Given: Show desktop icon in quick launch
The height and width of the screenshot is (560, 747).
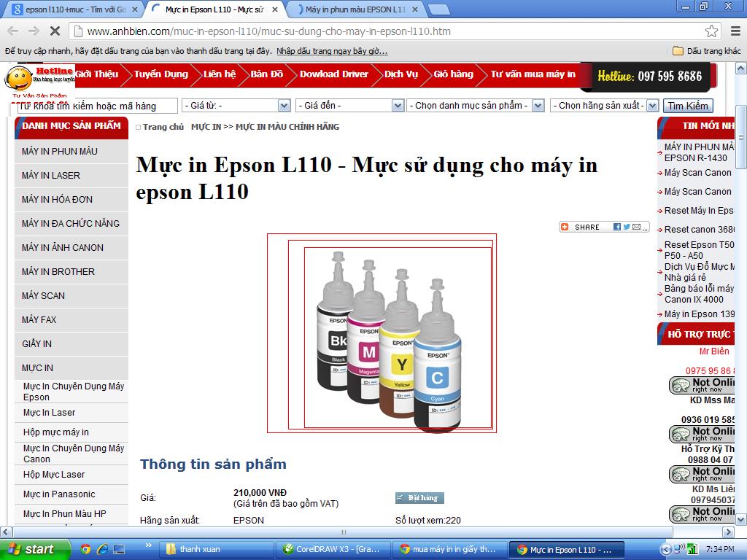Looking at the screenshot, I should click(119, 550).
